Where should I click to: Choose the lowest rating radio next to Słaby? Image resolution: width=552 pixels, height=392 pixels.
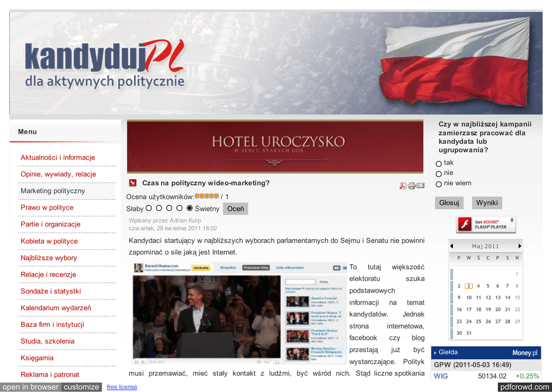click(x=149, y=208)
